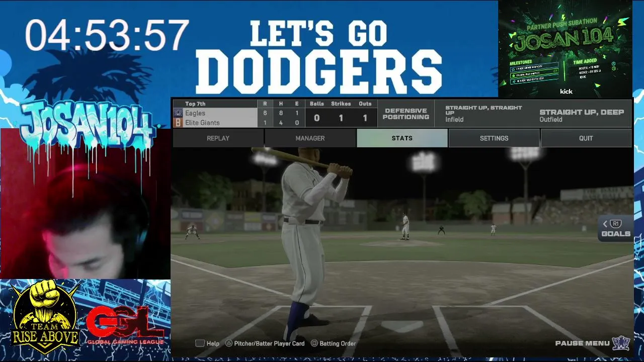Click the circle icon for Batting Order
The width and height of the screenshot is (644, 362).
(314, 343)
